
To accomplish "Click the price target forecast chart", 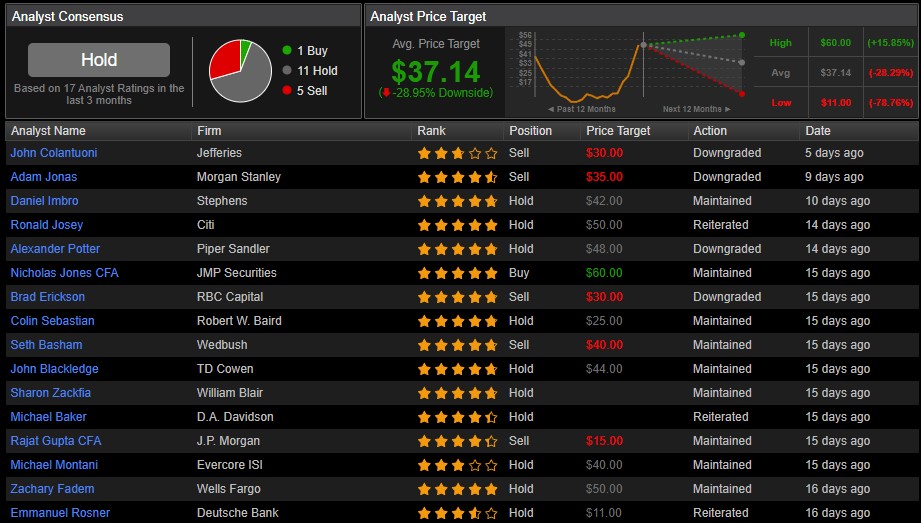I will click(x=630, y=72).
